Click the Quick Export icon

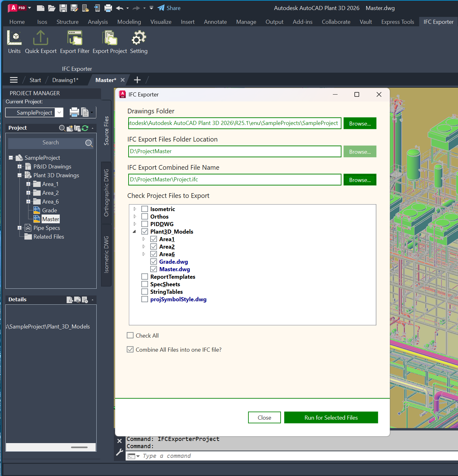click(x=41, y=38)
